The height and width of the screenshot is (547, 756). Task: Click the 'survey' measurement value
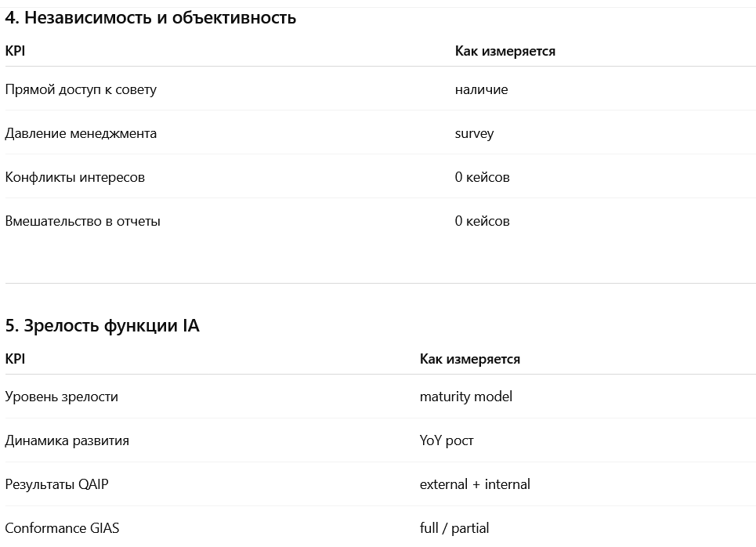[x=475, y=133]
